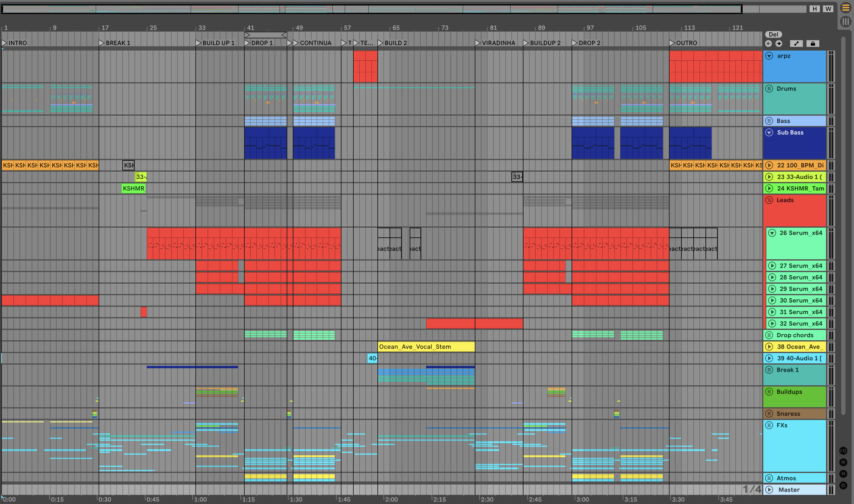
Task: Toggle the Returns section visibility
Action: (x=843, y=462)
